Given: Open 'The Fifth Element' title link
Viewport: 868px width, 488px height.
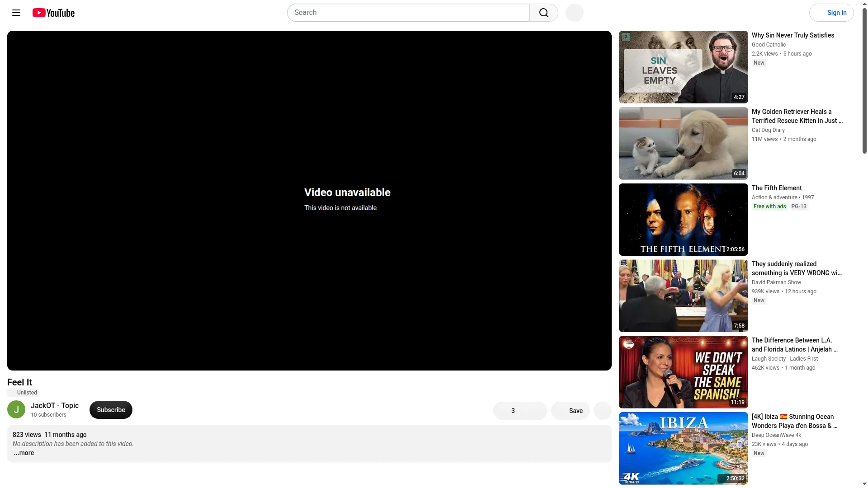Looking at the screenshot, I should (777, 188).
